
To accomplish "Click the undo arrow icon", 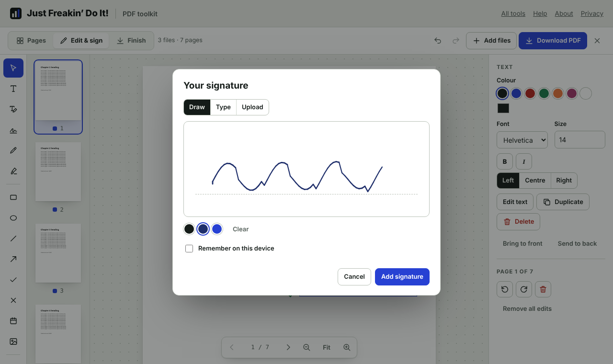I will point(438,41).
